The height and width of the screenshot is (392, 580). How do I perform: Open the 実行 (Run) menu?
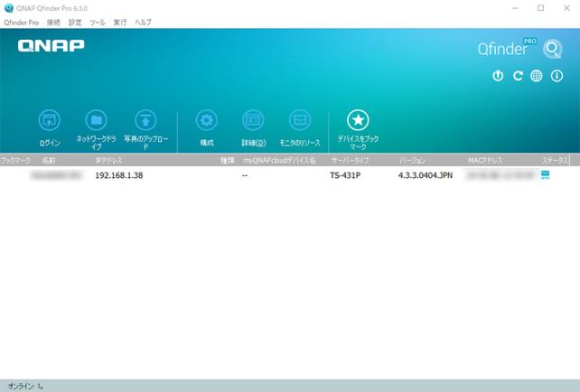[120, 23]
